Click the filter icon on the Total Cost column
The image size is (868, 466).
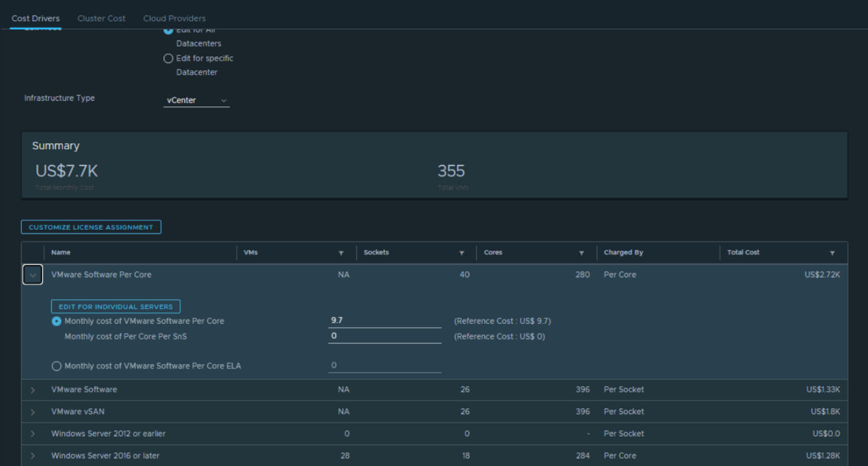tap(833, 252)
